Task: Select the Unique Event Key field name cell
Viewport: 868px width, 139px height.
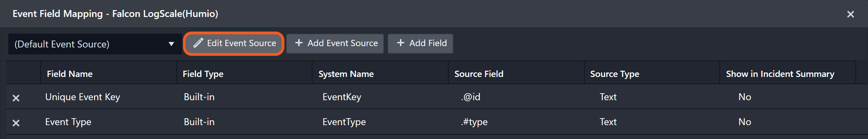Action: pyautogui.click(x=83, y=97)
